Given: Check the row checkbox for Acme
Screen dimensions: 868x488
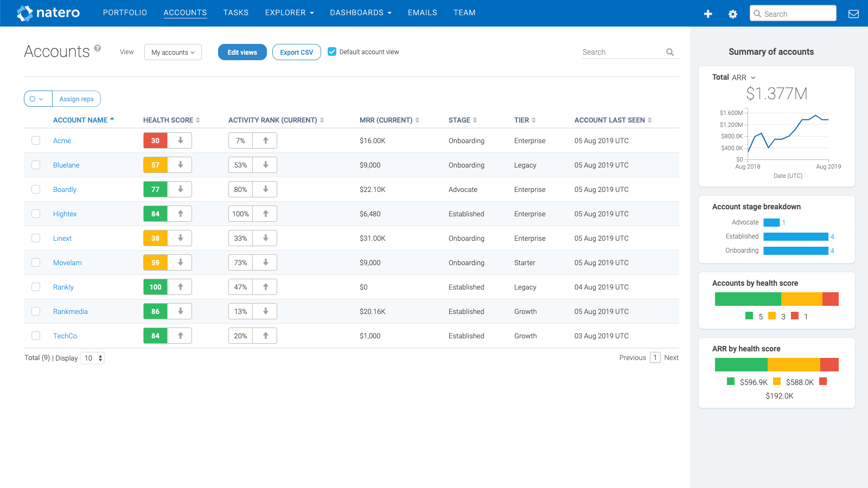Looking at the screenshot, I should click(x=36, y=140).
